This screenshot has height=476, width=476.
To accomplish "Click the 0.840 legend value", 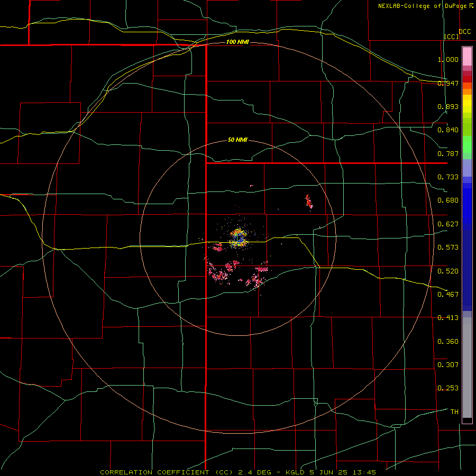I will click(448, 130).
